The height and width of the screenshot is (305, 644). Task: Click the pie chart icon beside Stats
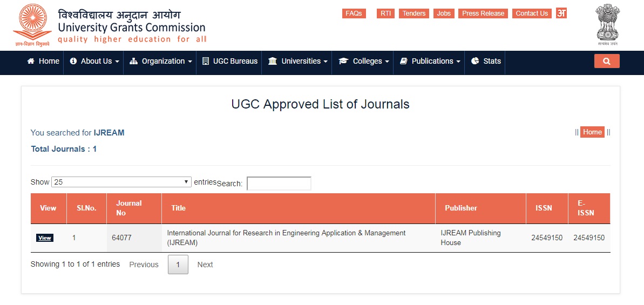click(475, 61)
